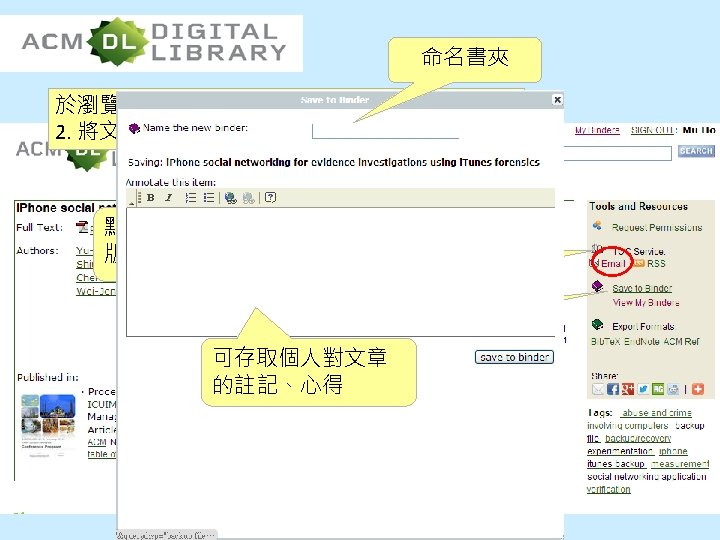The image size is (720, 540).
Task: Click the RSS feed icon
Action: (x=639, y=263)
